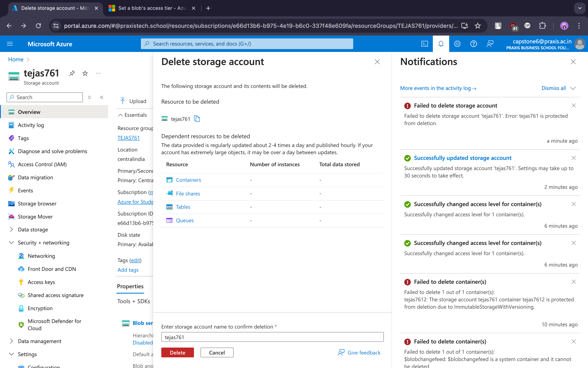Focus the confirm deletion name field
Screen dimensions: 588x368
pyautogui.click(x=272, y=337)
